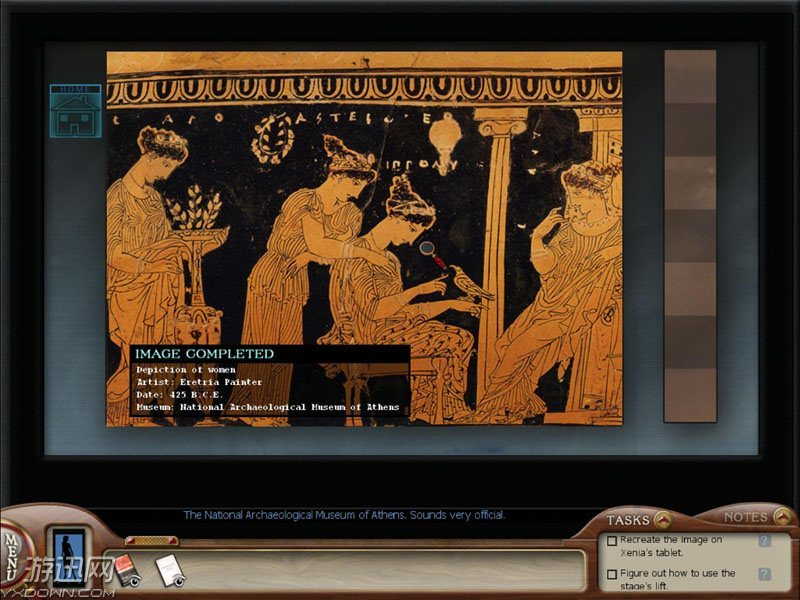
Task: Click the 'IMAGE COMPLETED' heading
Action: click(205, 354)
